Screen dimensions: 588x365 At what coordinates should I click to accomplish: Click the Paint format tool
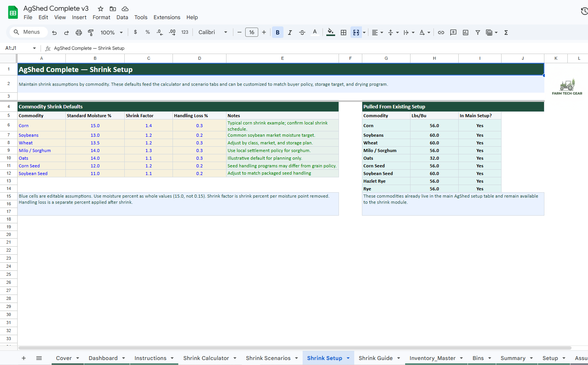click(x=91, y=32)
